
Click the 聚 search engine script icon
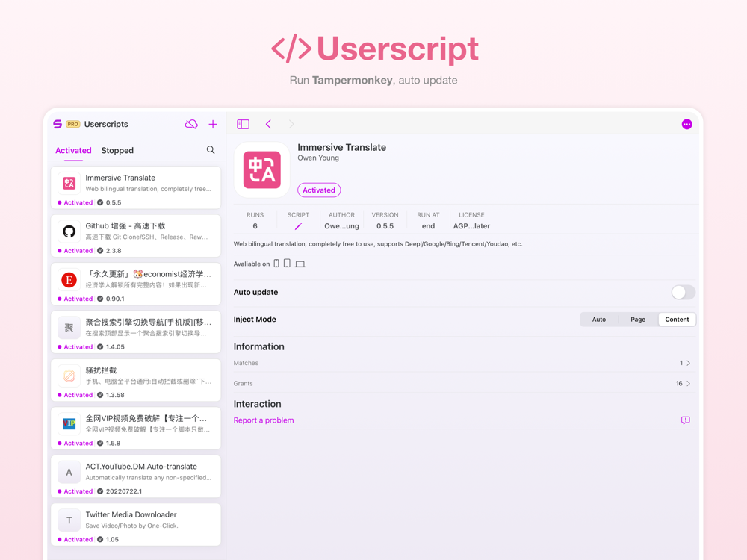tap(69, 328)
